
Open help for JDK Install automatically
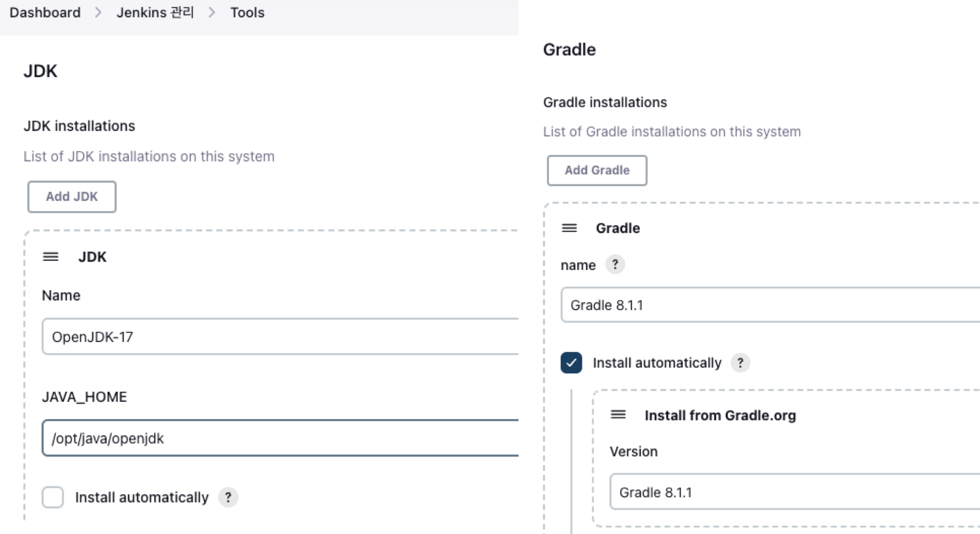(228, 497)
